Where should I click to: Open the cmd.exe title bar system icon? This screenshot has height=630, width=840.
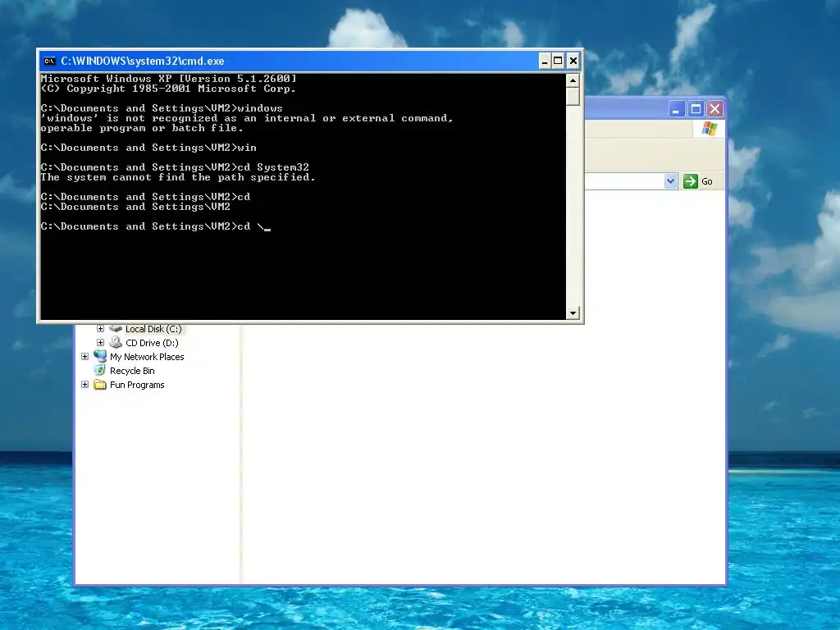(50, 61)
